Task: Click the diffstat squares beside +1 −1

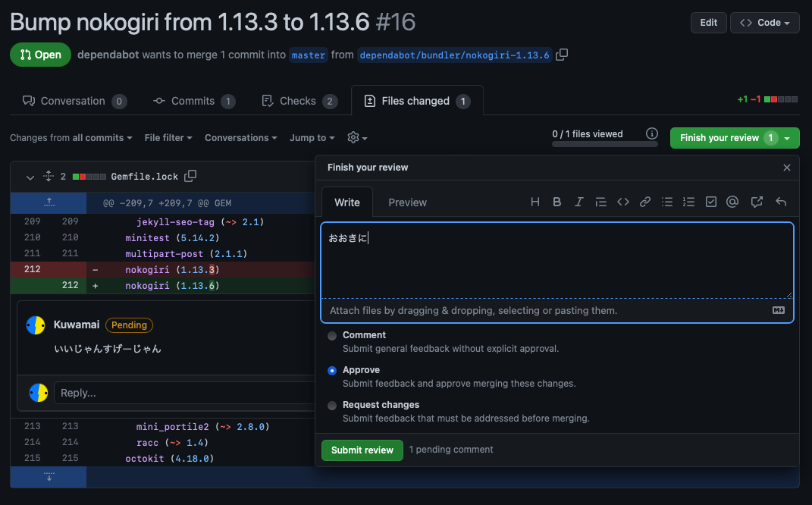Action: 781,99
